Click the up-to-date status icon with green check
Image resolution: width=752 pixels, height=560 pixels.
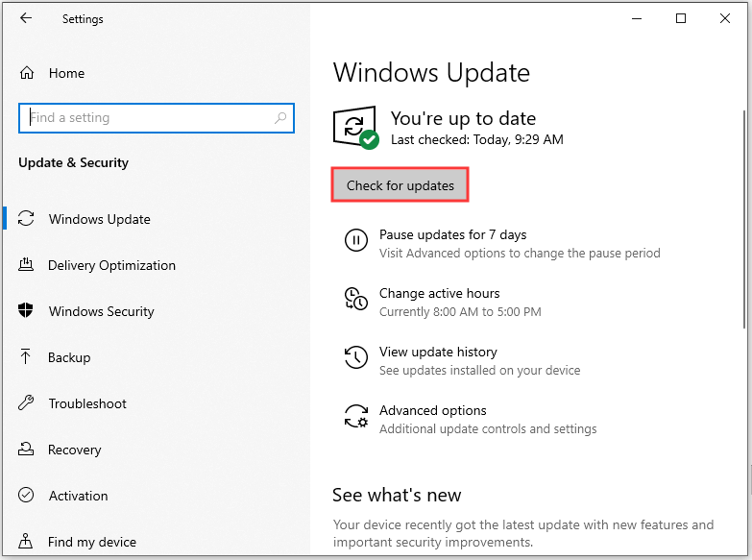pos(355,128)
